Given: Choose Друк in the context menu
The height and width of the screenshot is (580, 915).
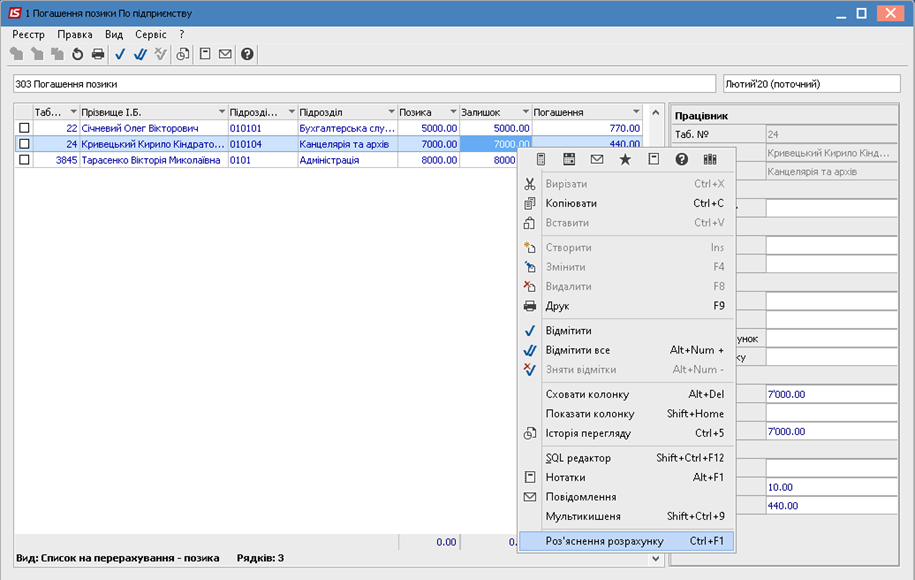Looking at the screenshot, I should click(x=627, y=306).
